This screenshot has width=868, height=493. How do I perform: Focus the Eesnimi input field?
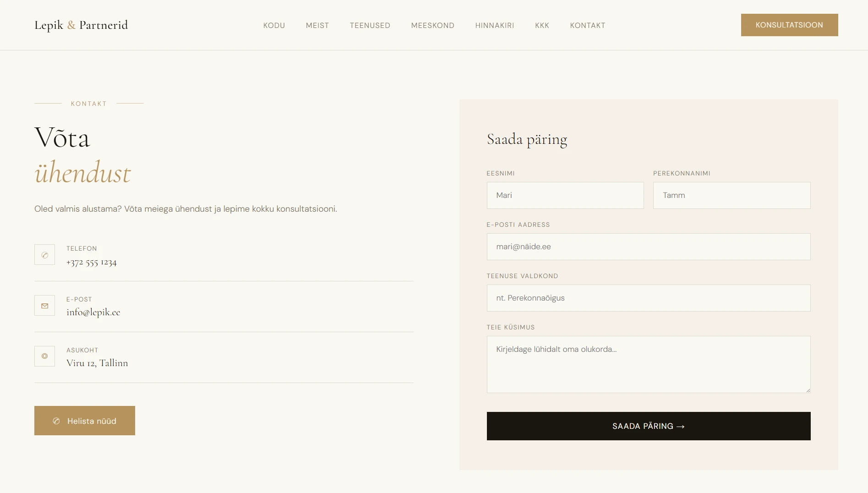tap(565, 196)
